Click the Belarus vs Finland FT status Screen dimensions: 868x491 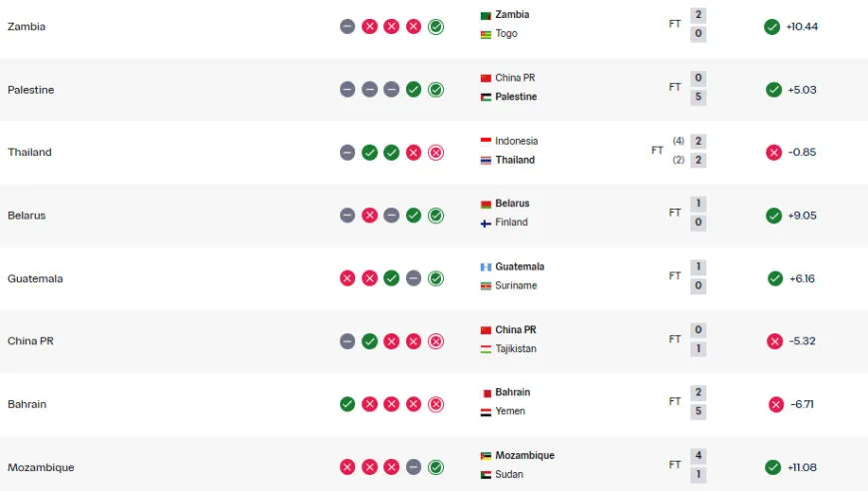[x=674, y=213]
